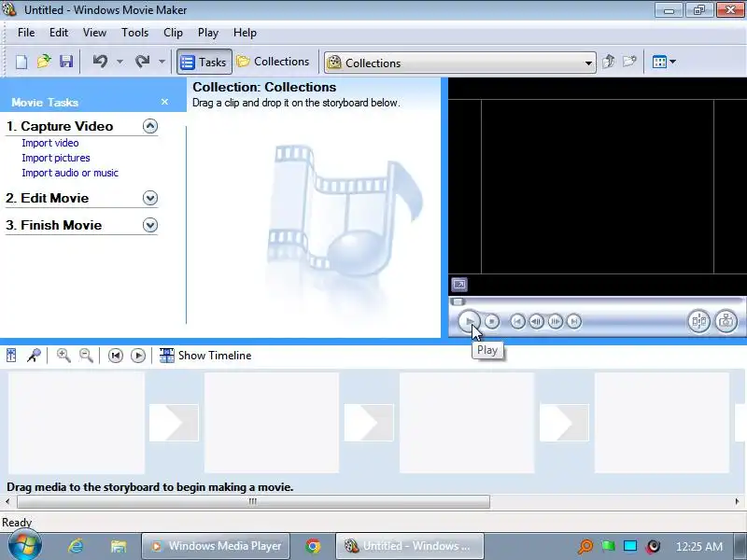
Task: Click the clock showing 12:25 AM
Action: pos(698,547)
